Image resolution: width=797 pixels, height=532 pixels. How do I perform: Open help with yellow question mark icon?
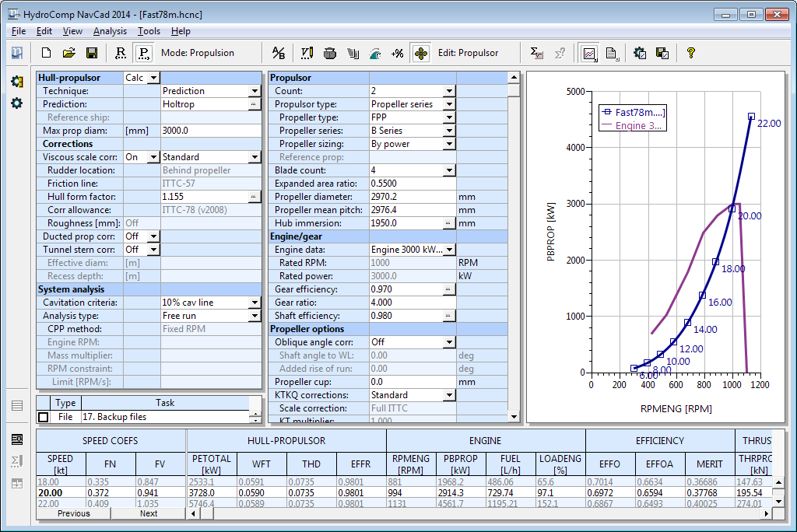click(x=691, y=53)
